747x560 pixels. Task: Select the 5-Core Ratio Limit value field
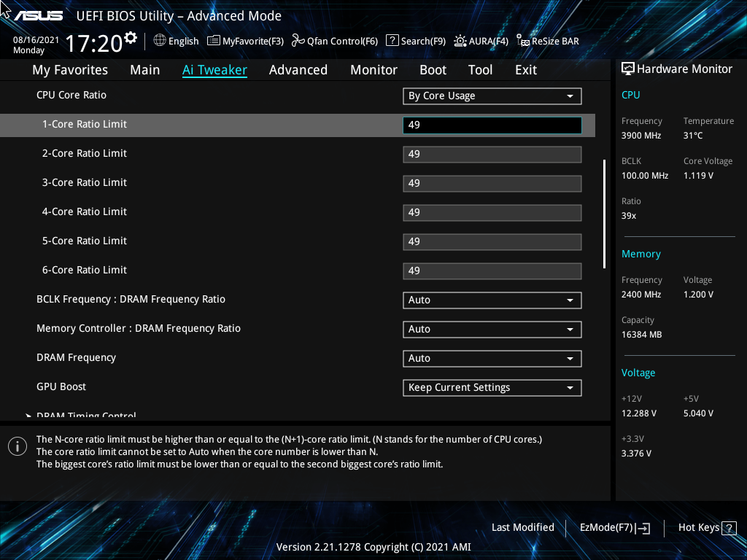[x=492, y=241]
